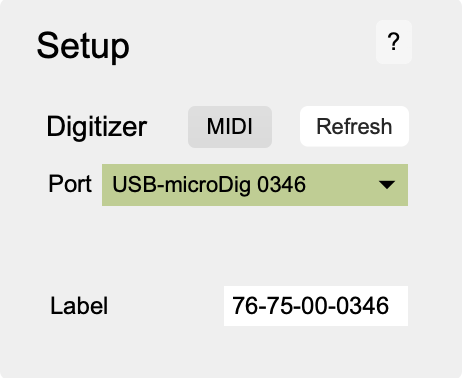Click the white Refresh button
462x378 pixels.
(354, 126)
